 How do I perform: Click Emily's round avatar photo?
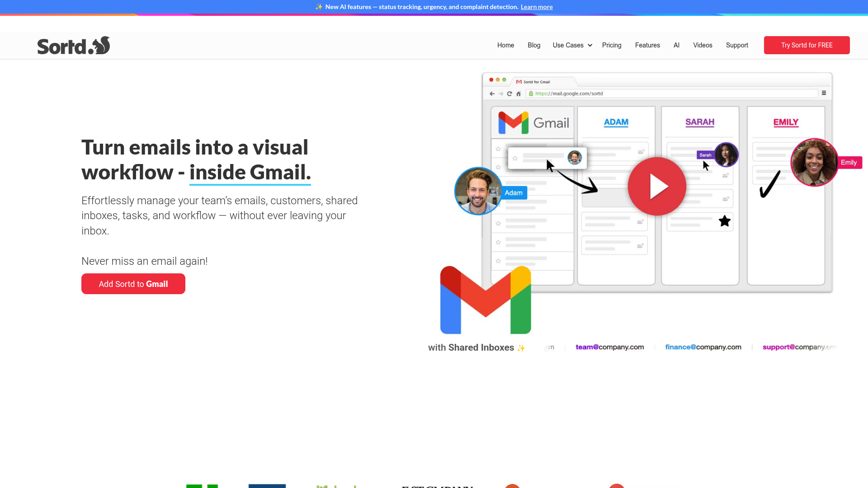(814, 163)
